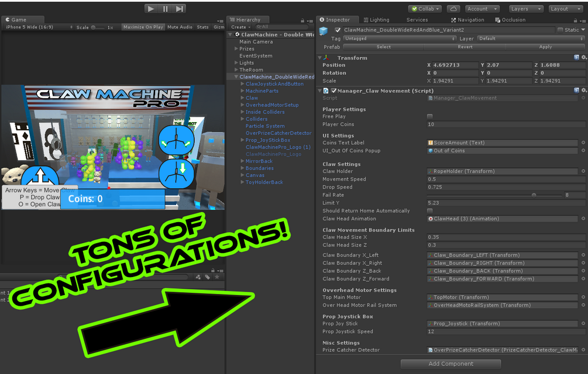
Task: Expand TheRoom object
Action: click(x=236, y=70)
